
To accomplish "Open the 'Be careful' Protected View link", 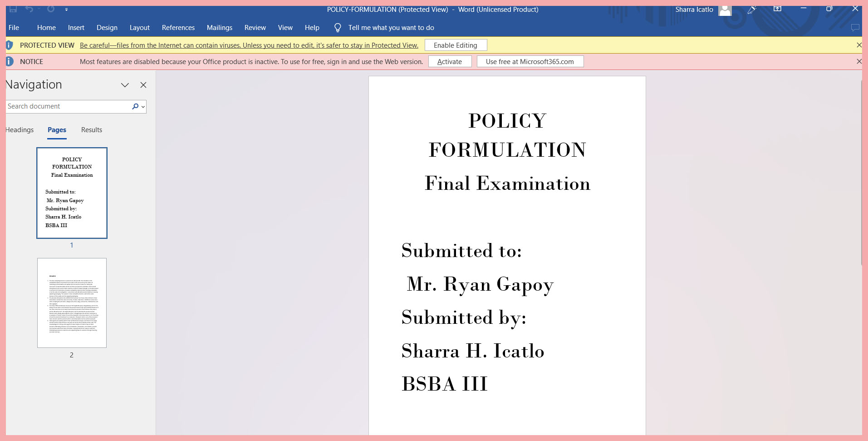I will (x=249, y=45).
